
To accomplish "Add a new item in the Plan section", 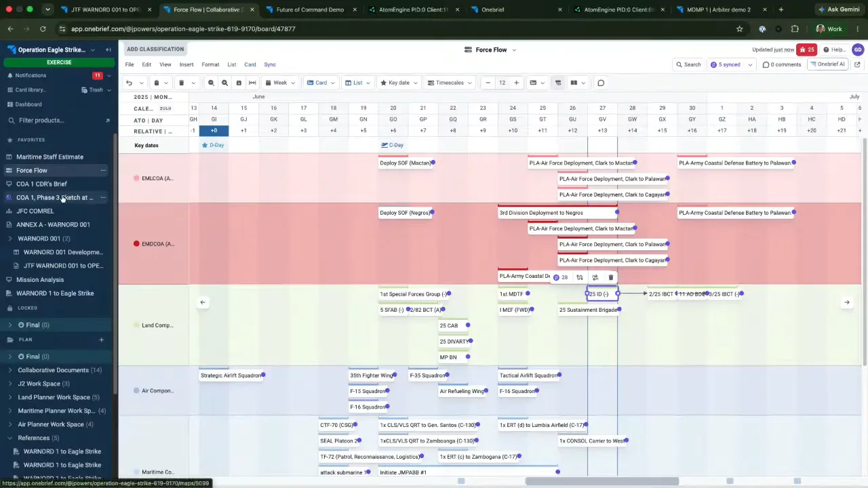I will [x=101, y=340].
